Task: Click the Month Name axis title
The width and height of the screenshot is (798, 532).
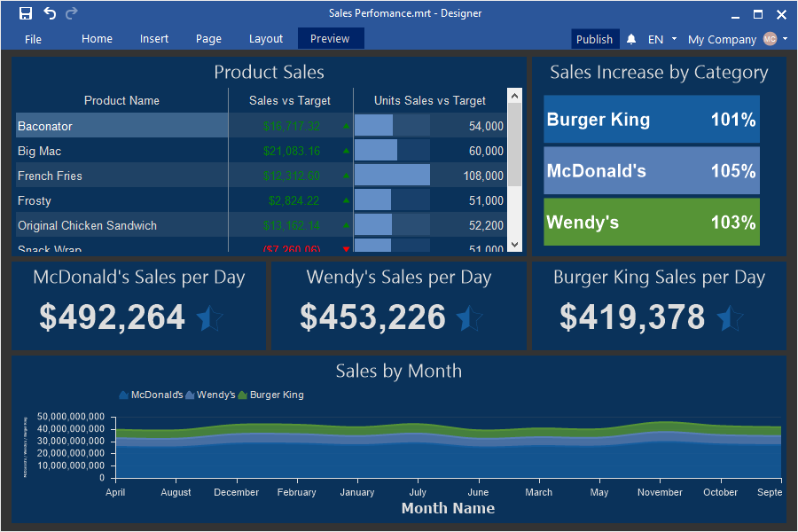Action: (448, 508)
